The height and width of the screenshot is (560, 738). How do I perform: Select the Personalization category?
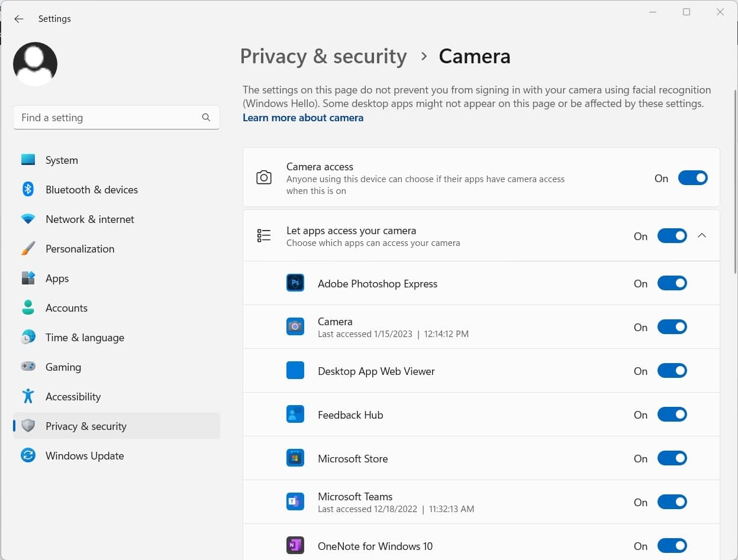point(117,248)
